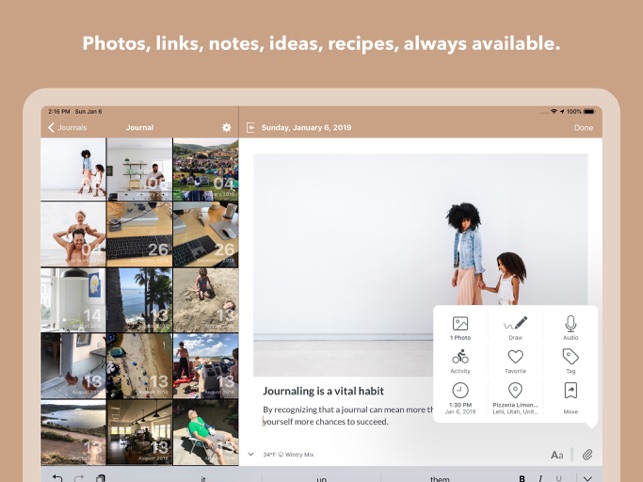Select the Draw pencil icon
This screenshot has width=643, height=482.
515,324
